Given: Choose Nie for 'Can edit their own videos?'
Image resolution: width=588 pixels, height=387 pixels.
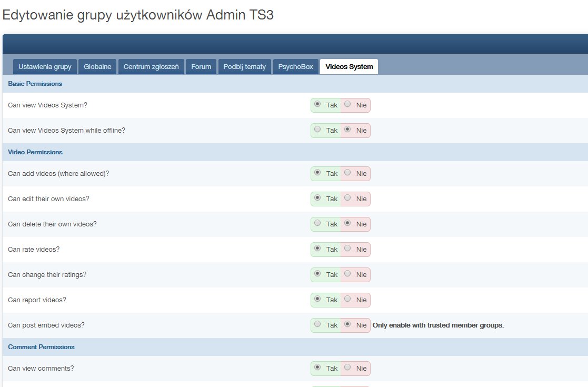Looking at the screenshot, I should (347, 198).
